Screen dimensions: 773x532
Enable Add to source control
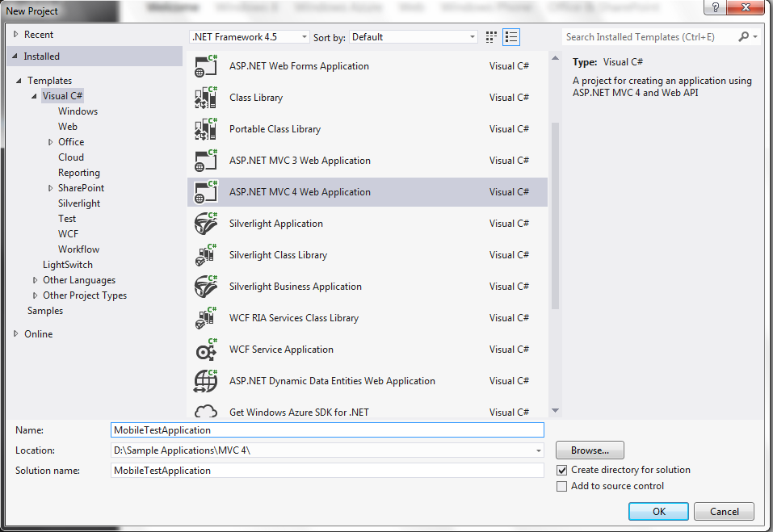tap(561, 486)
